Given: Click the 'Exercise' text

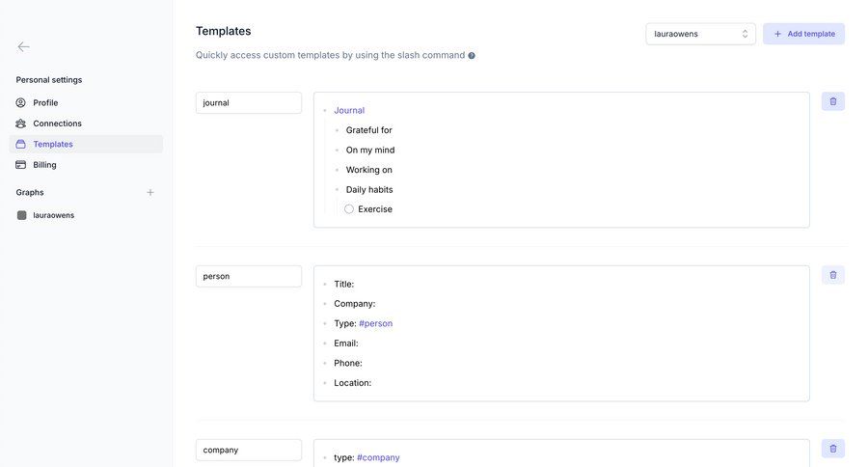Looking at the screenshot, I should pyautogui.click(x=375, y=208).
